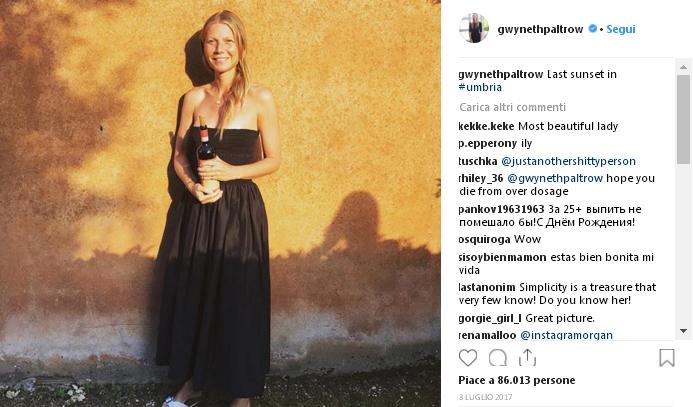Click the comments scrollbar up arrow
The height and width of the screenshot is (407, 693).
683,67
